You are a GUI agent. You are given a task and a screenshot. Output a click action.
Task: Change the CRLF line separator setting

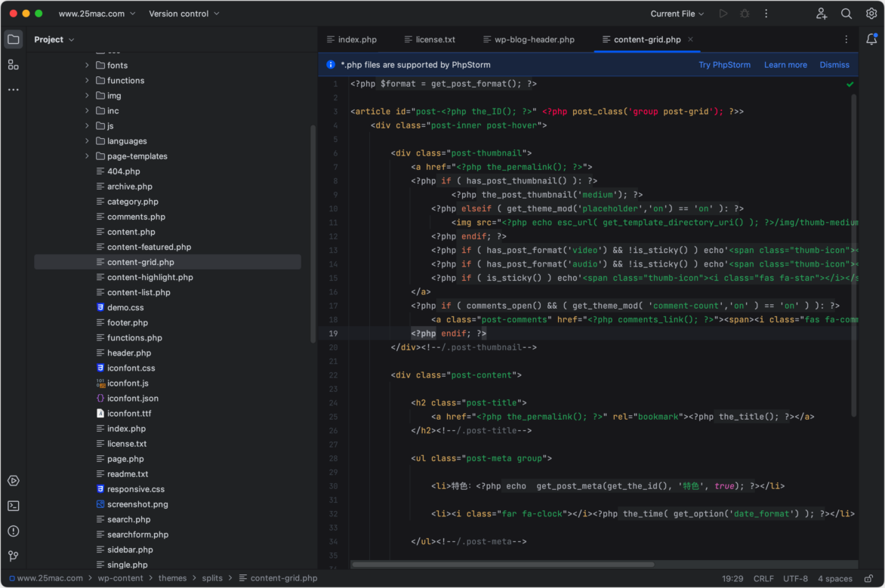[763, 579]
